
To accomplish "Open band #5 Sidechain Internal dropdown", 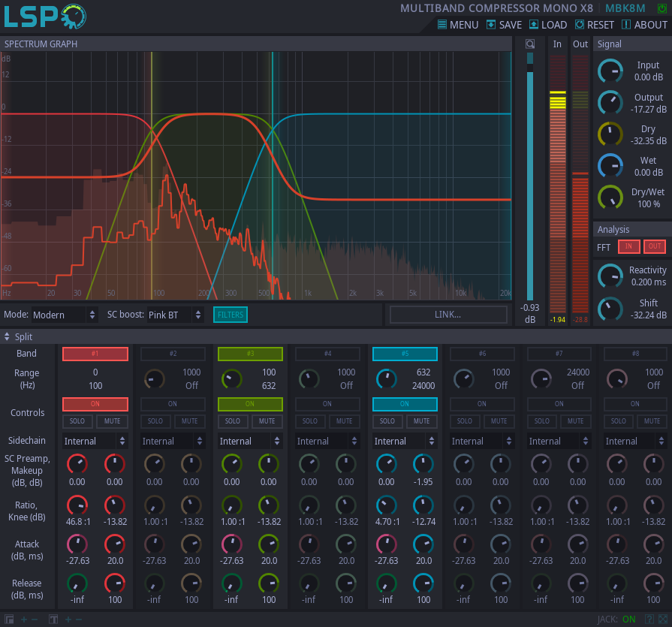I will pos(405,441).
